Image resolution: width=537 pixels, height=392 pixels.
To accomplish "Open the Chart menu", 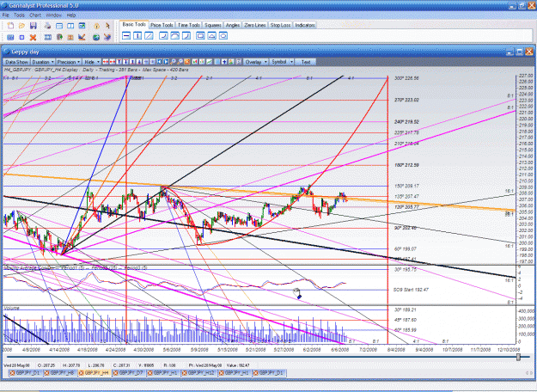I will 35,15.
